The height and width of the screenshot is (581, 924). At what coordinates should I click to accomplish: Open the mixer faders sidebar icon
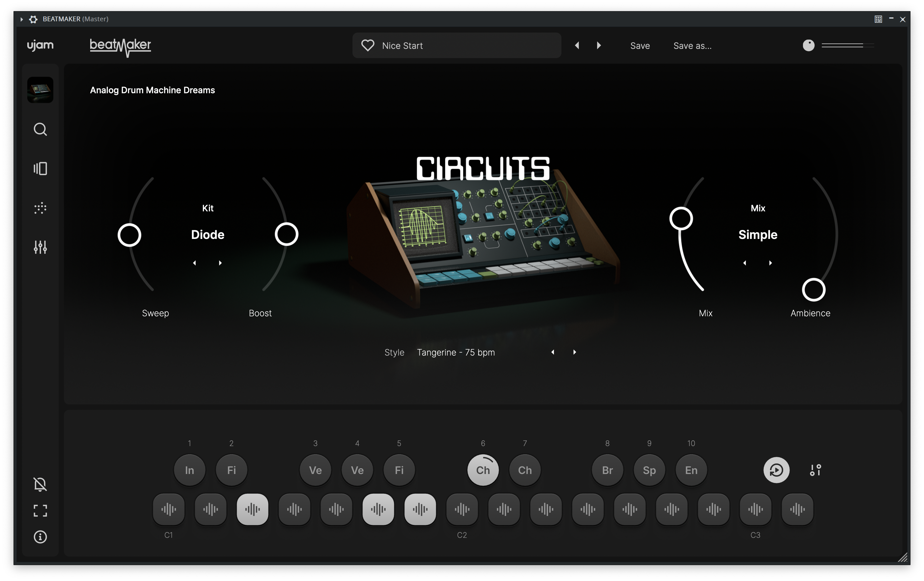click(x=40, y=247)
